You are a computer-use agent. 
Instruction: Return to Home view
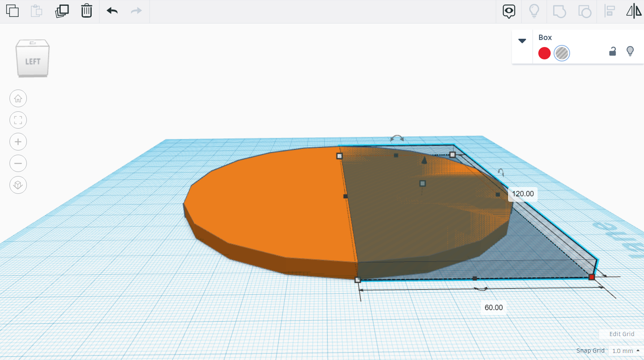(18, 99)
